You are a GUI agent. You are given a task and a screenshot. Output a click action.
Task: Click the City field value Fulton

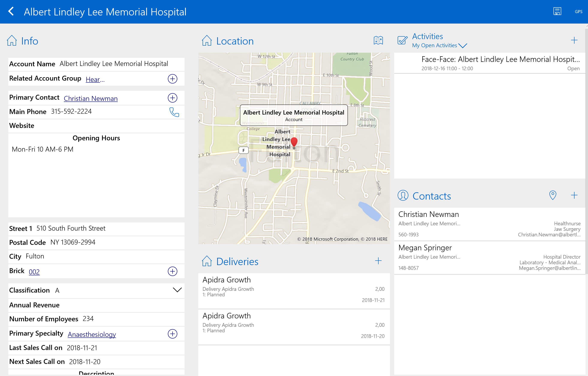point(35,256)
